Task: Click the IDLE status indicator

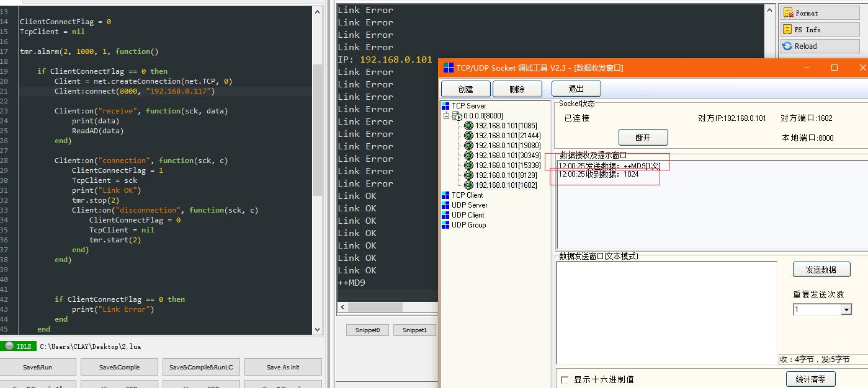Action: (x=18, y=346)
